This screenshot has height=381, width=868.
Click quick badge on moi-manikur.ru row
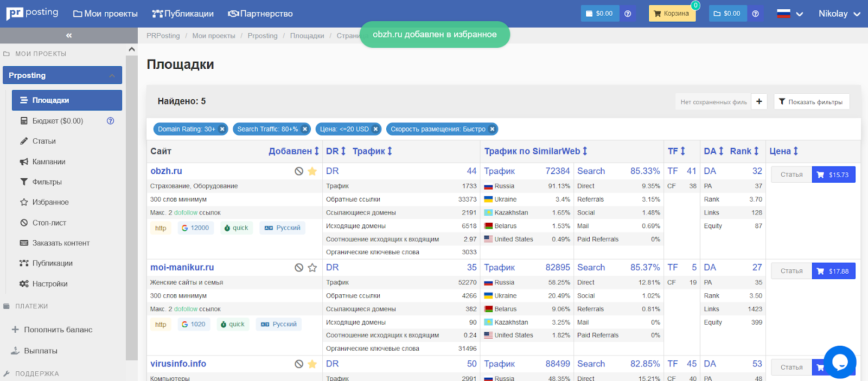pos(233,325)
